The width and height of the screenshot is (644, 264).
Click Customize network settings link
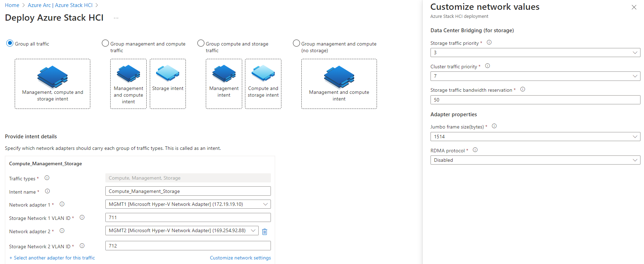(x=240, y=258)
